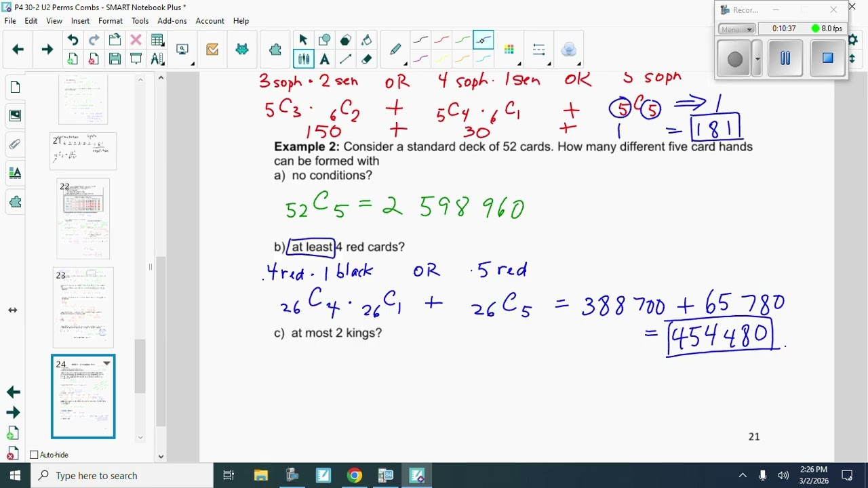Undo the last action
The width and height of the screenshot is (868, 488).
coord(73,40)
